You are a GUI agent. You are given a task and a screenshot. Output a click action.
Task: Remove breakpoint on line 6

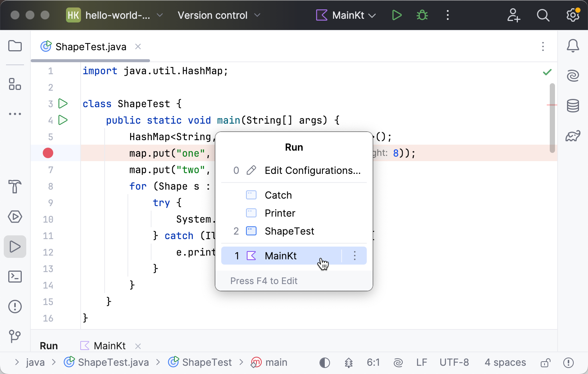coord(48,153)
